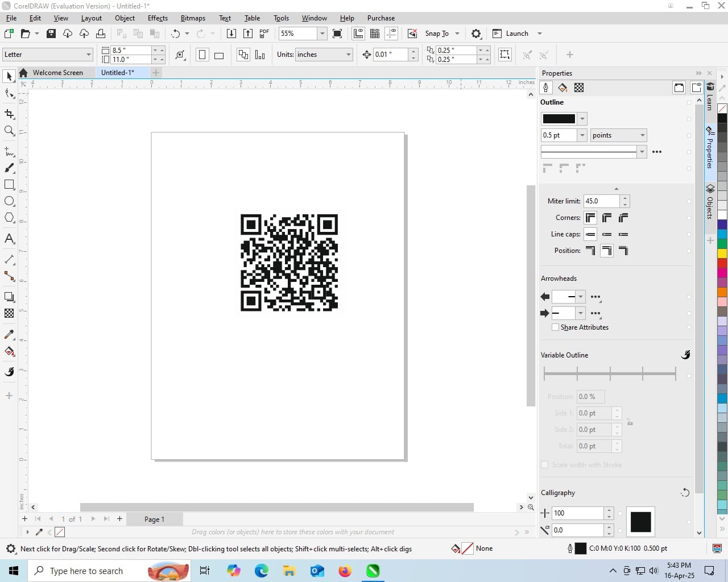Toggle Landscape page orientation
This screenshot has width=728, height=582.
(219, 55)
